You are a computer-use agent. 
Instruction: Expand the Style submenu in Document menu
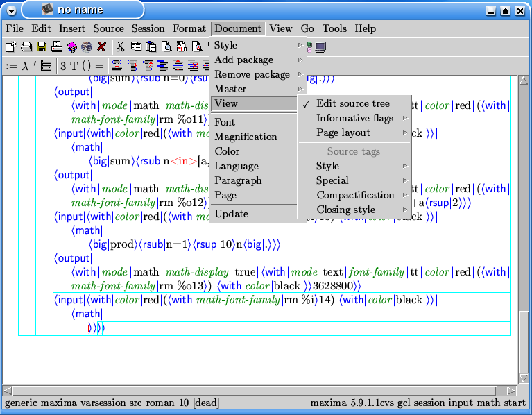pyautogui.click(x=258, y=45)
